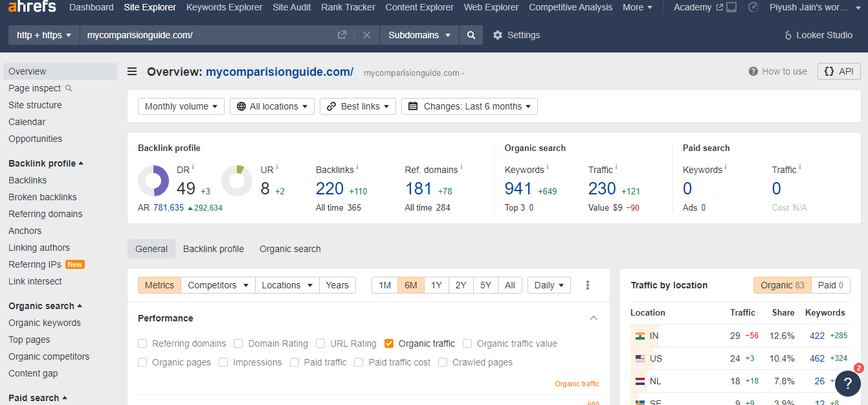868x405 pixels.
Task: Open the Subdomains mode dropdown
Action: 419,35
